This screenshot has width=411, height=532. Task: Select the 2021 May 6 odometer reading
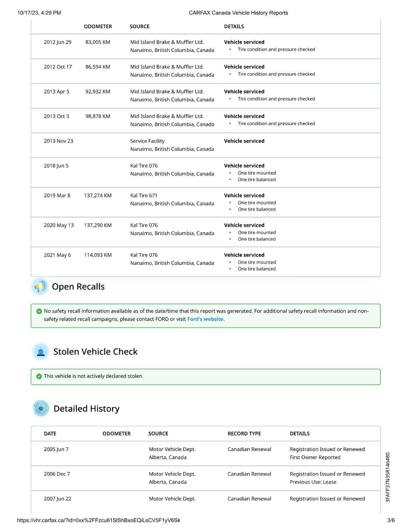(98, 255)
